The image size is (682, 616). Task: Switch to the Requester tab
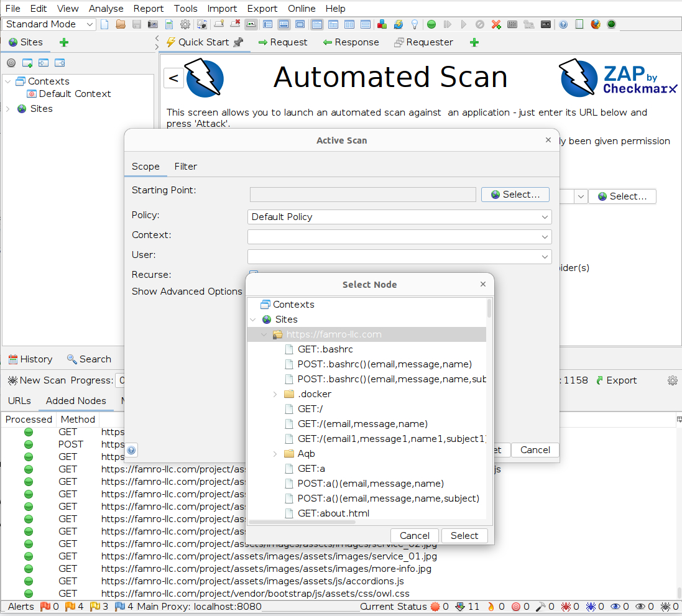(x=423, y=42)
